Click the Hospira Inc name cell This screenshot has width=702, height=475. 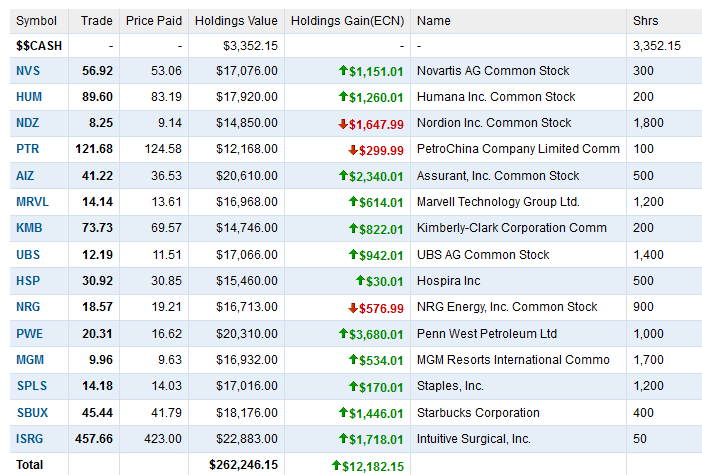tap(449, 280)
